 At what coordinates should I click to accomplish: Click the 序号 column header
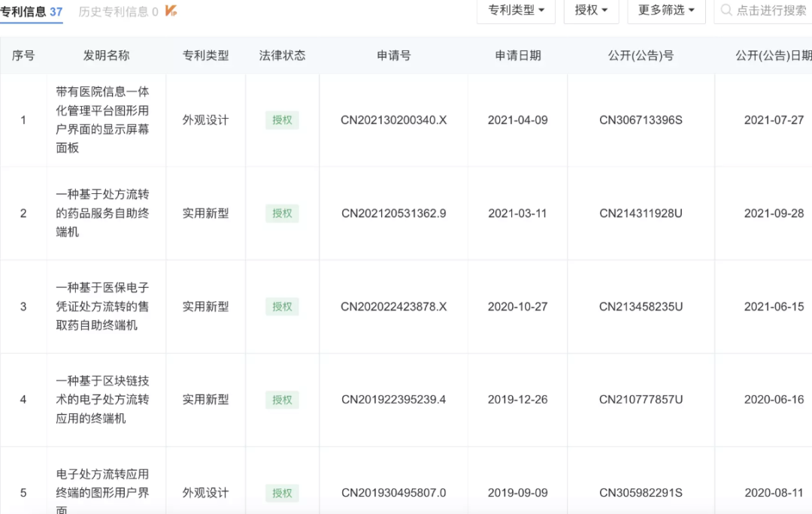click(23, 55)
